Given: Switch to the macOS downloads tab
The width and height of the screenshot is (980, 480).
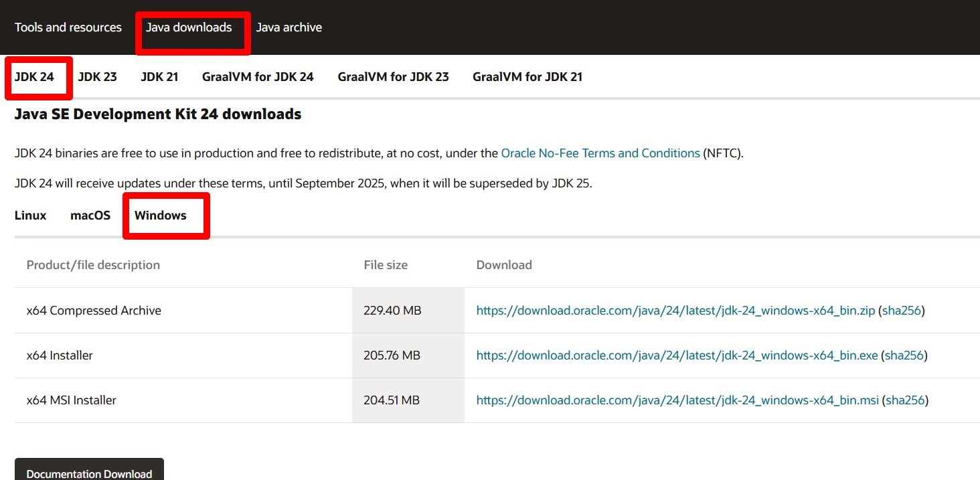Looking at the screenshot, I should 90,216.
